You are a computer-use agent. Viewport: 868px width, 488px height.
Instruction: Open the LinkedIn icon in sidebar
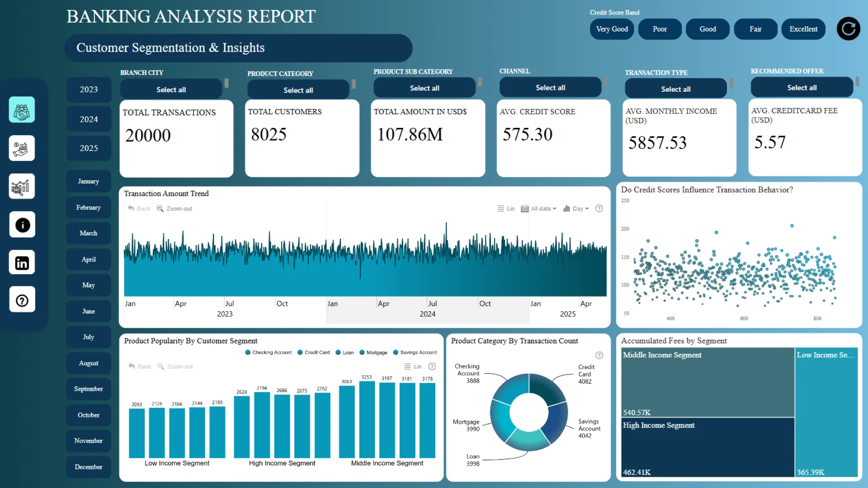pyautogui.click(x=22, y=263)
